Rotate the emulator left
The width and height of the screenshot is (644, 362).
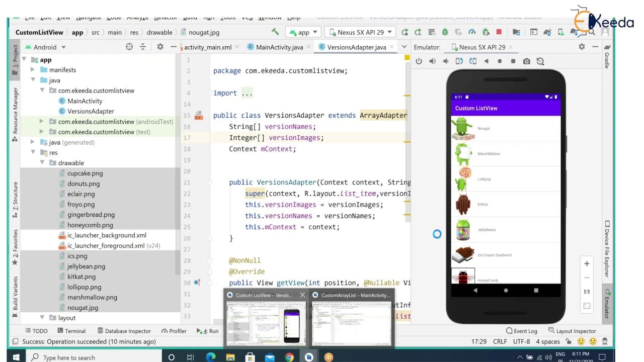[459, 61]
